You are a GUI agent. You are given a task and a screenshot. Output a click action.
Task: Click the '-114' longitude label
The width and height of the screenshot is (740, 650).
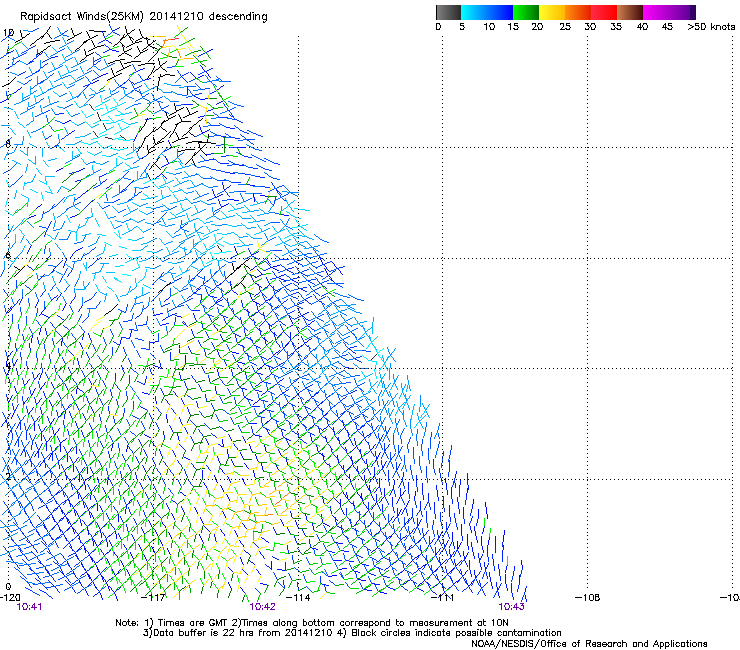pyautogui.click(x=298, y=598)
